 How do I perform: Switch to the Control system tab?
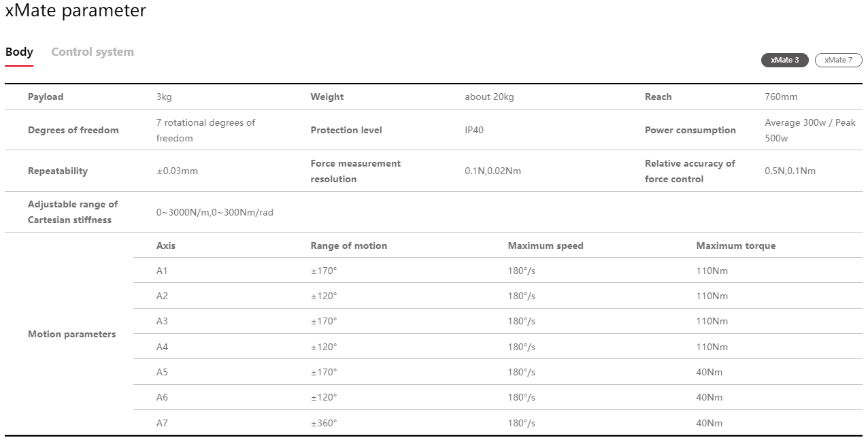pyautogui.click(x=93, y=52)
